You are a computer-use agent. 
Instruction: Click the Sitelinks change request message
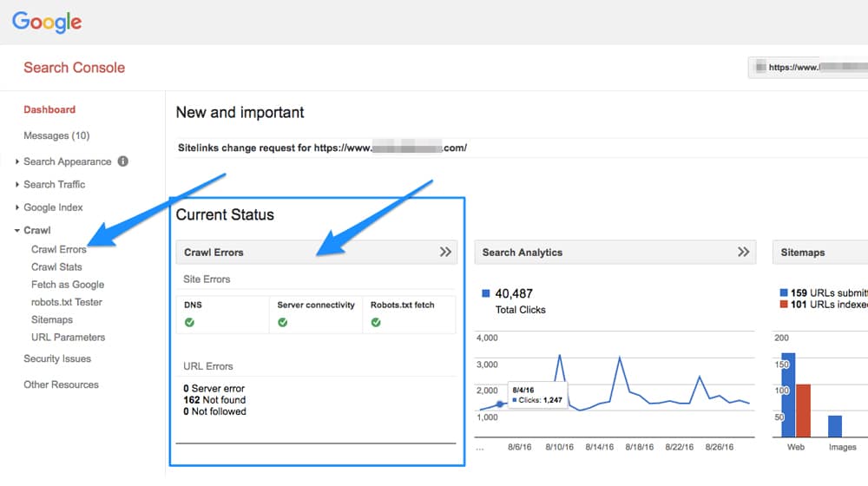coord(322,148)
